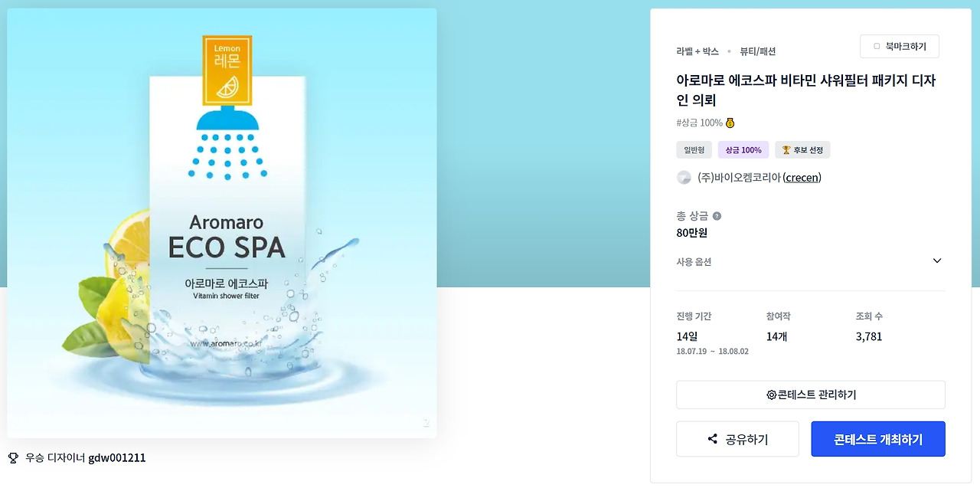Toggle the 북마크하기 bookmark checkbox
Viewport: 980px width, 488px height.
[x=877, y=47]
